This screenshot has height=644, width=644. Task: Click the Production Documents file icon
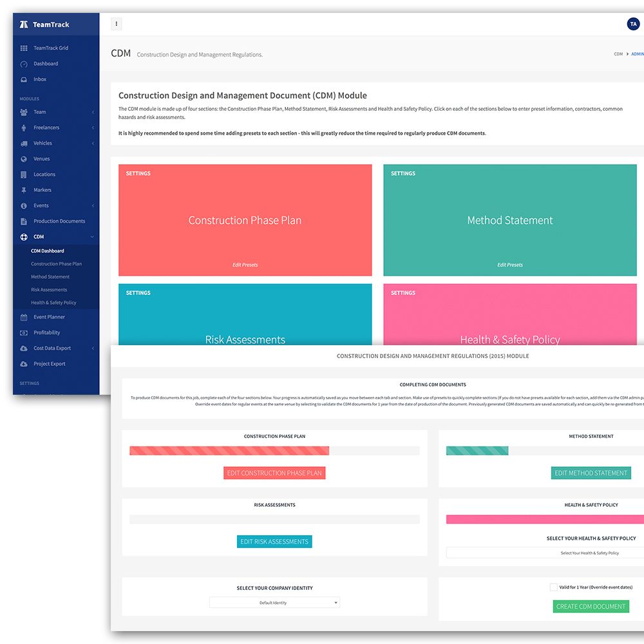click(24, 222)
